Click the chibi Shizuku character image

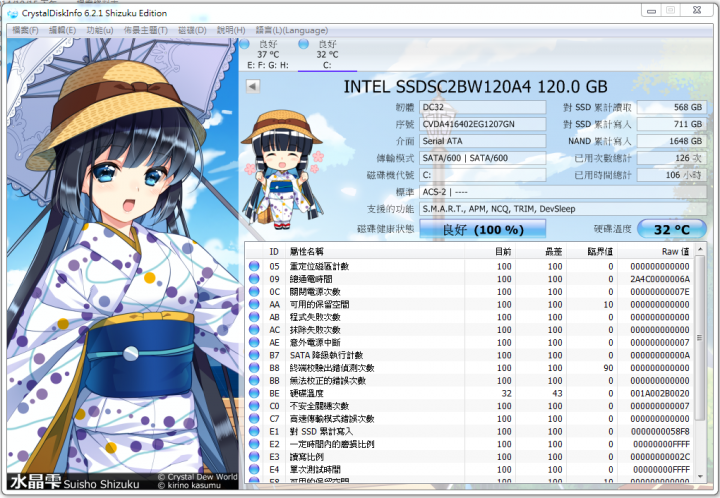coord(284,169)
